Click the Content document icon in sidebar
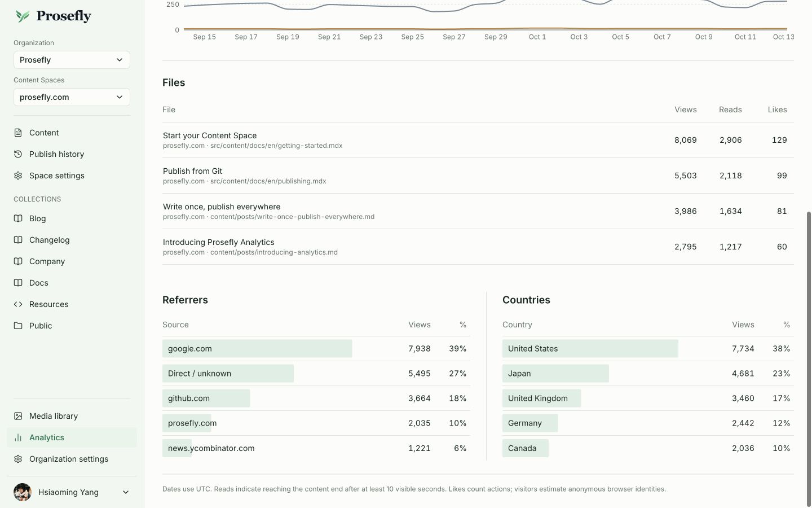Image resolution: width=812 pixels, height=508 pixels. tap(18, 133)
